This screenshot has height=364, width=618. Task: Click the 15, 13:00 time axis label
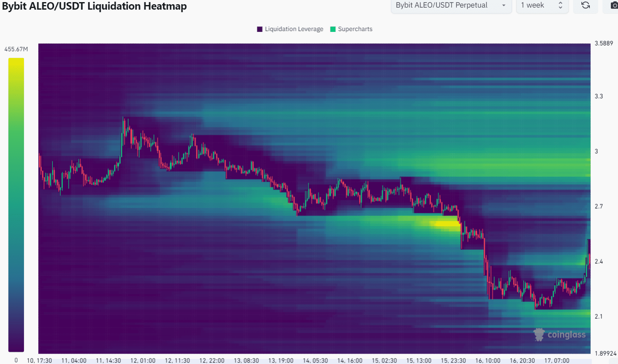pos(419,361)
